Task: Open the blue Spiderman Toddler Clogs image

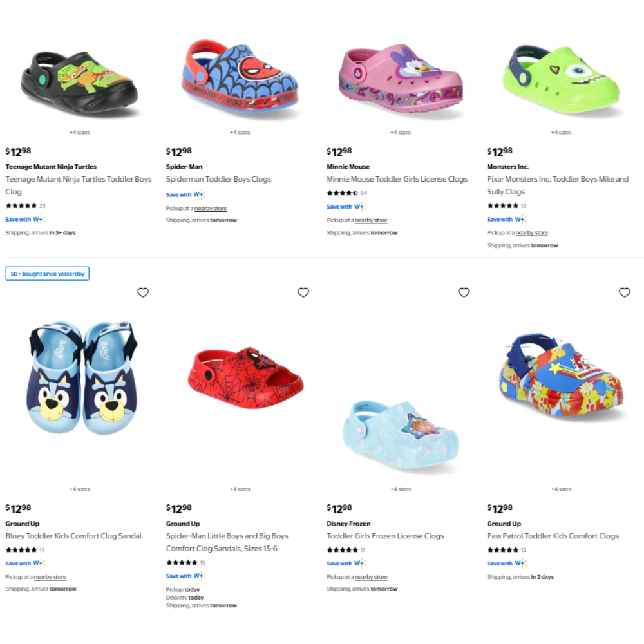Action: [240, 79]
